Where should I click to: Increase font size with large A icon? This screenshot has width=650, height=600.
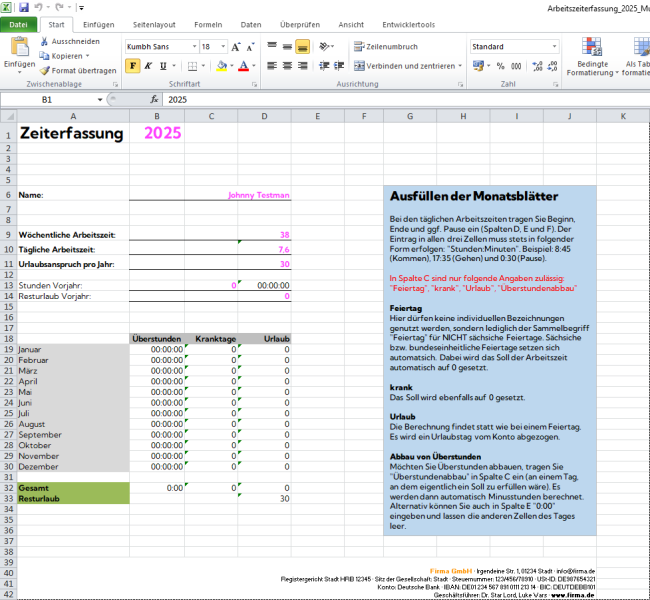click(x=235, y=47)
